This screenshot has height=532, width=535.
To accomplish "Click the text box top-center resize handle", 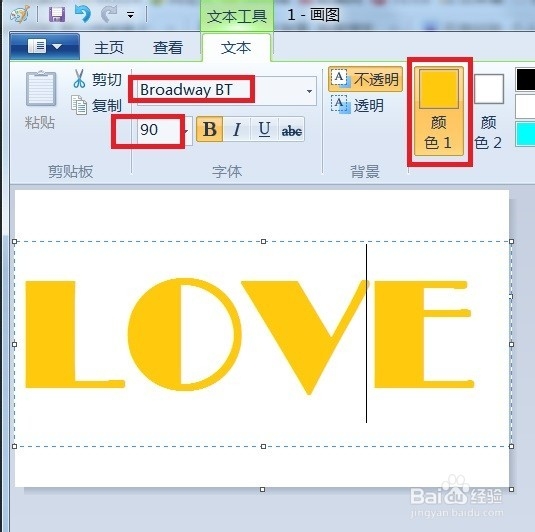I will click(x=263, y=242).
